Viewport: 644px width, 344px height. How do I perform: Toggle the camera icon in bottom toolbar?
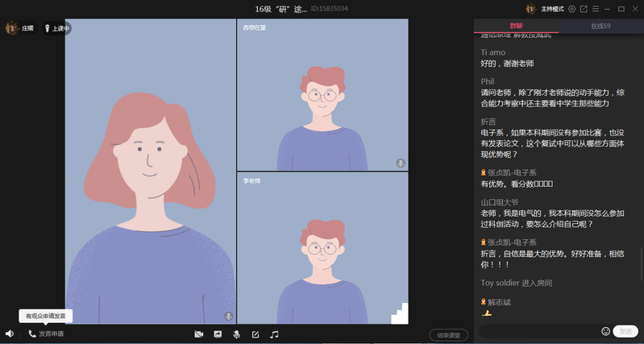(x=198, y=334)
